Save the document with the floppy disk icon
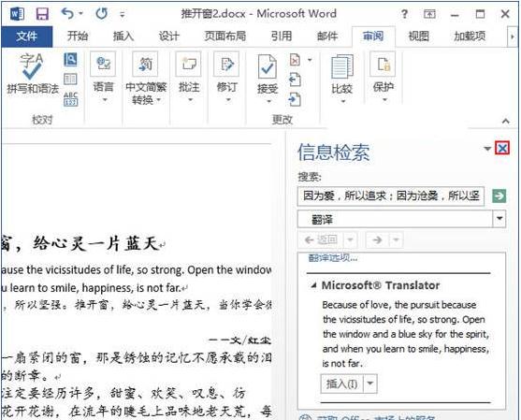The image size is (521, 420). (x=42, y=14)
